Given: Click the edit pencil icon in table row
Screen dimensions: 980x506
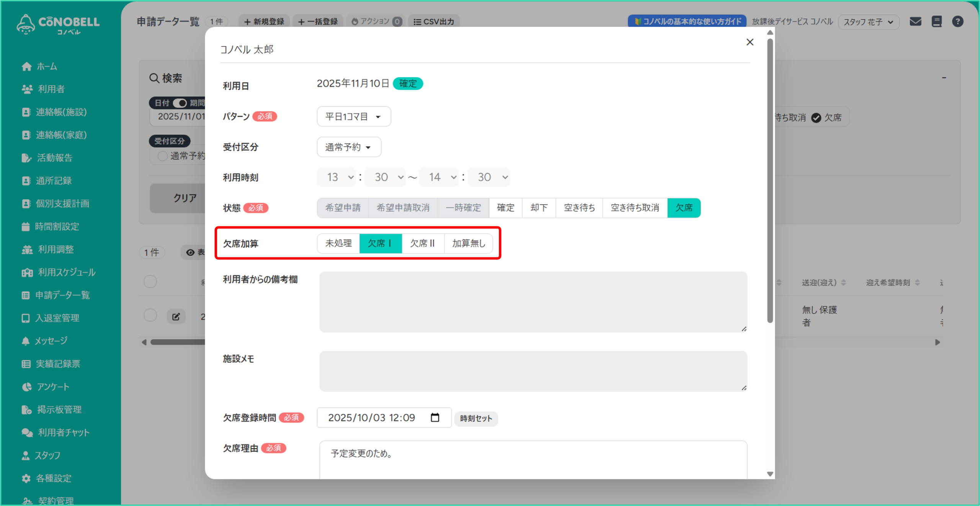Looking at the screenshot, I should tap(176, 316).
